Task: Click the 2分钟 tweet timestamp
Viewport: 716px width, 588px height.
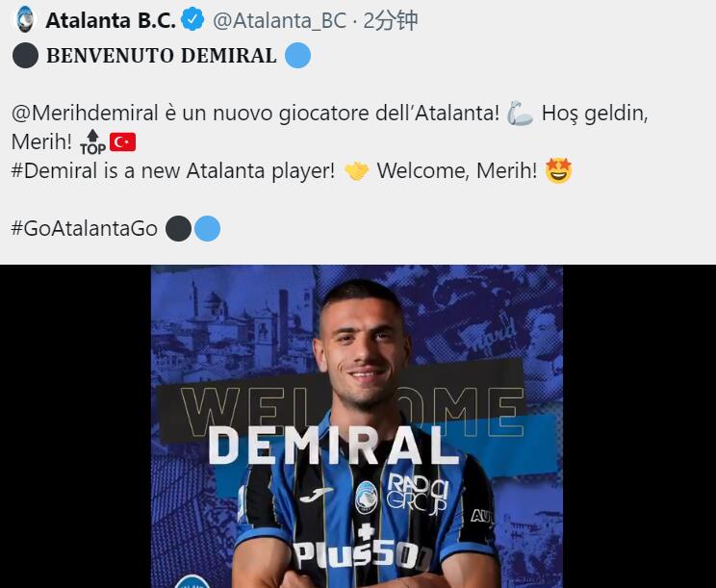Action: tap(391, 20)
